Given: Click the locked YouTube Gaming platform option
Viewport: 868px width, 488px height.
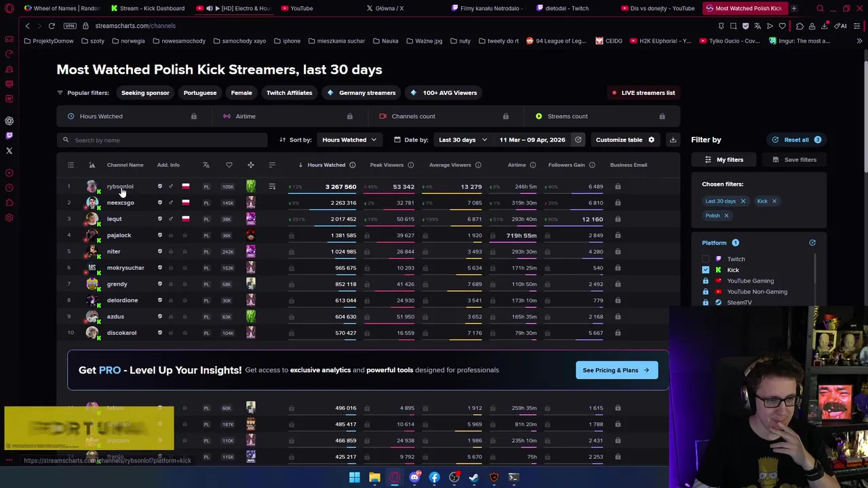Looking at the screenshot, I should (x=750, y=281).
